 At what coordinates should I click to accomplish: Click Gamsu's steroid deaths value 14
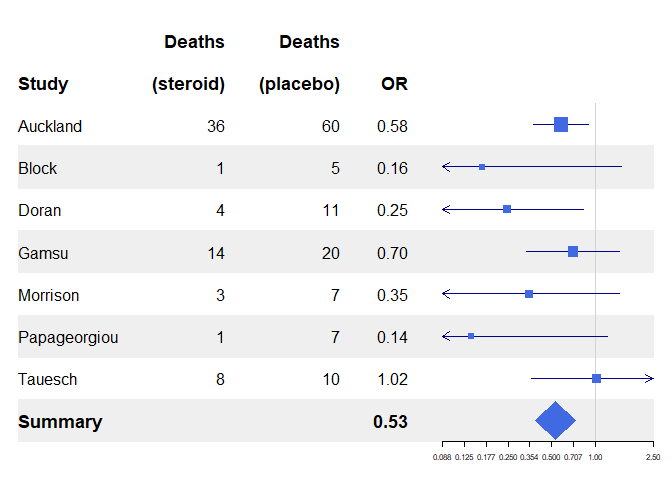pos(216,253)
